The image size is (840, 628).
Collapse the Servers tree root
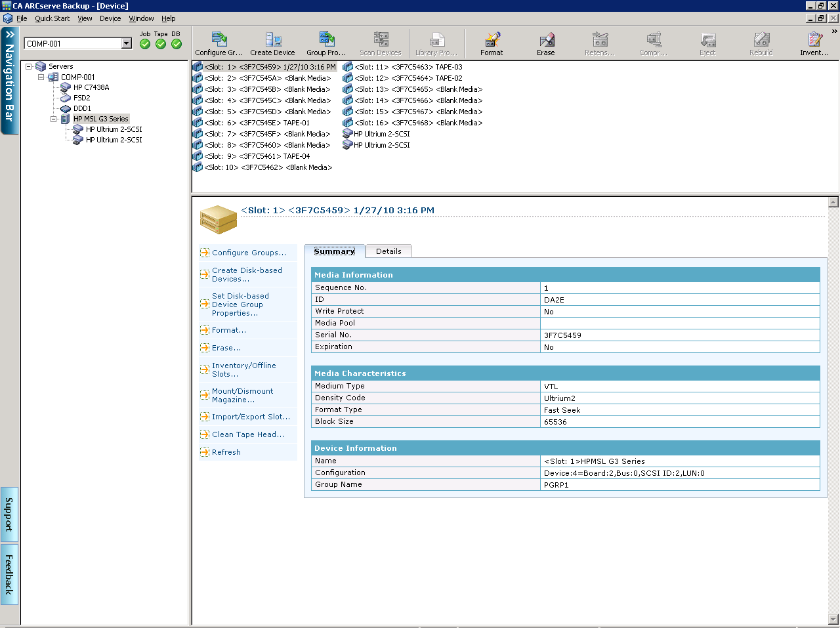click(29, 67)
